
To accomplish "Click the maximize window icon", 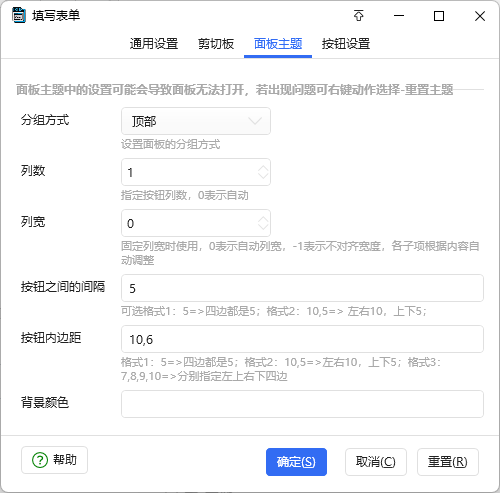I will pyautogui.click(x=439, y=16).
